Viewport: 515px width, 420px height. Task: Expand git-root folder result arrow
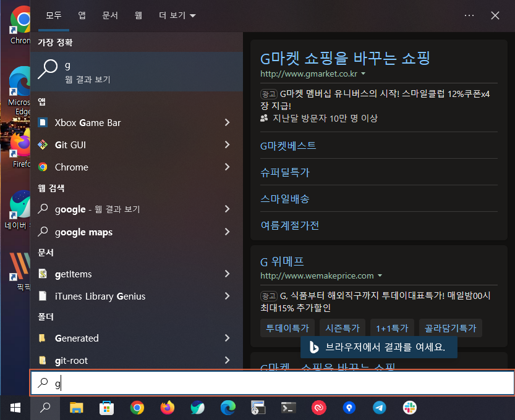[228, 360]
